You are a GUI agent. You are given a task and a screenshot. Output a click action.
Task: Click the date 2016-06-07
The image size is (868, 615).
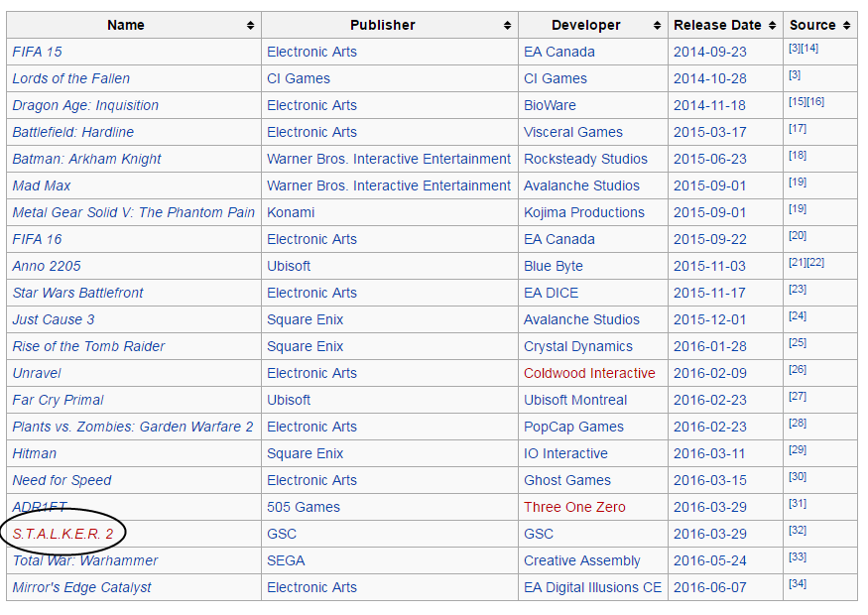click(x=709, y=587)
